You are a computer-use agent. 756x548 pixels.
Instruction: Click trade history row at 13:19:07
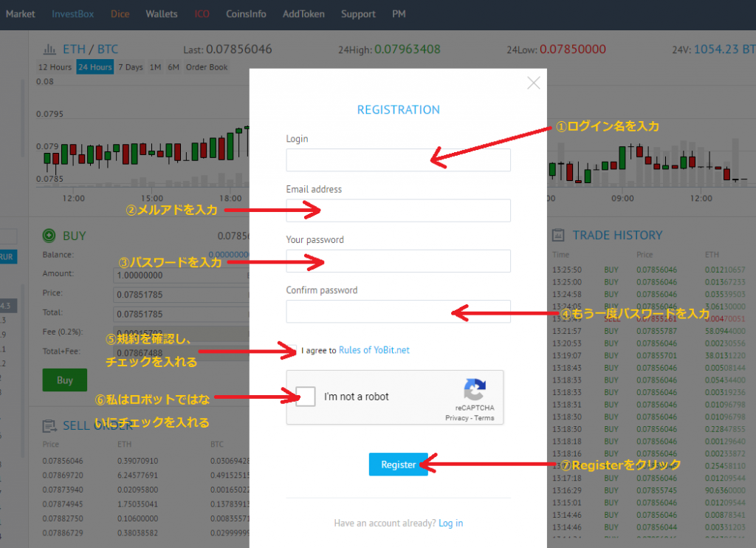(x=649, y=355)
